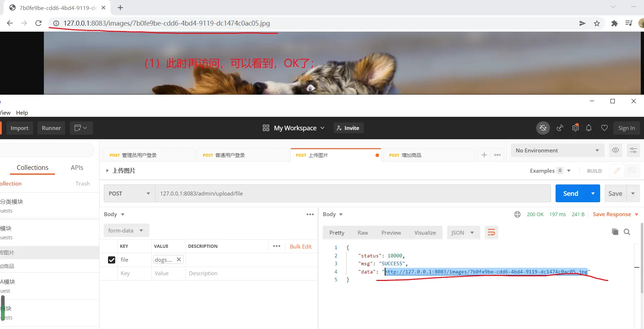This screenshot has width=644, height=329.
Task: Open the manage environments sliders icon
Action: (x=633, y=150)
